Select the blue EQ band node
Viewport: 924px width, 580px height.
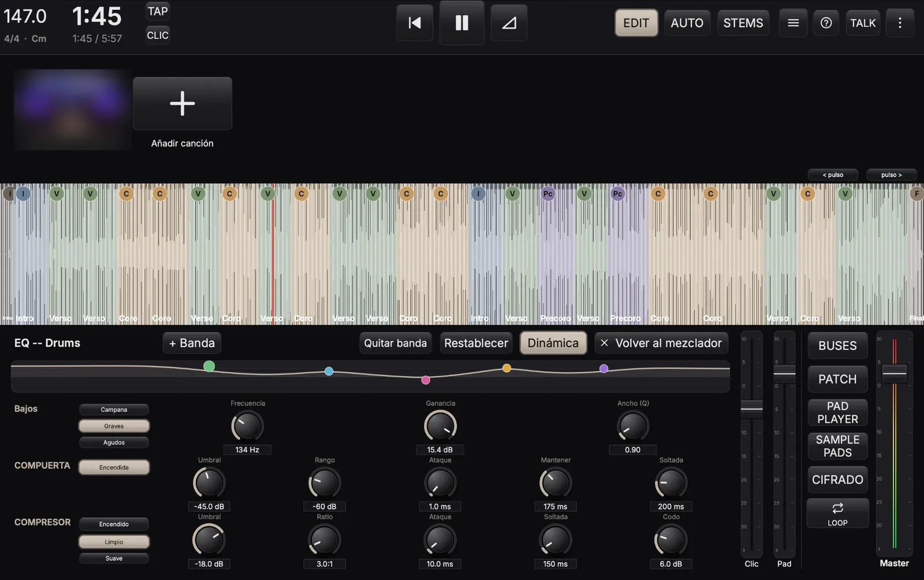[329, 371]
